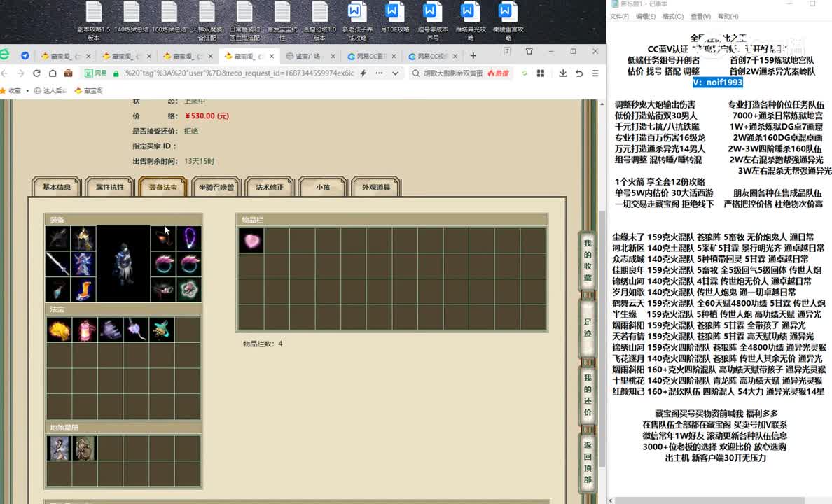Expand the address bar dropdown arrow
This screenshot has height=504, width=832.
pos(395,73)
